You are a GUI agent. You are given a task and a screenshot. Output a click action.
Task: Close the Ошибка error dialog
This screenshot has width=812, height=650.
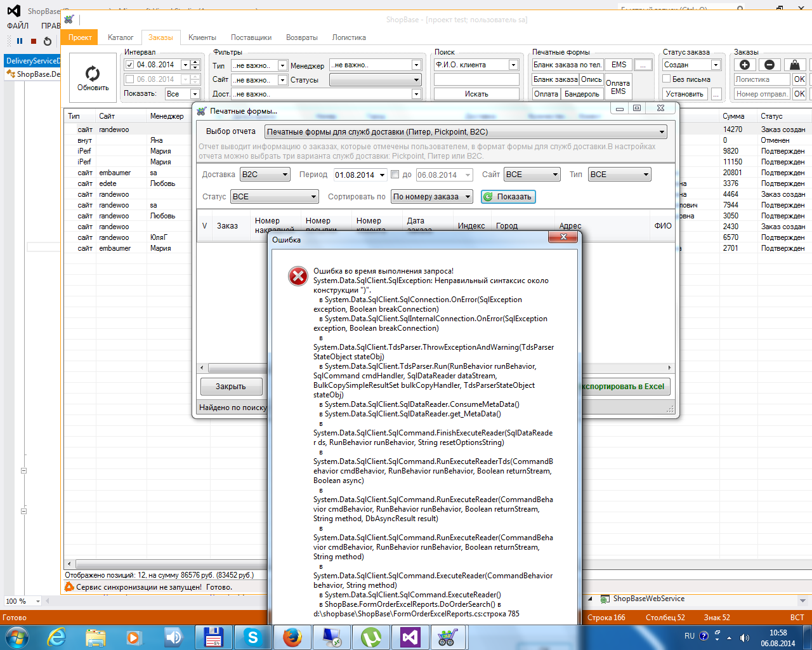(x=563, y=237)
